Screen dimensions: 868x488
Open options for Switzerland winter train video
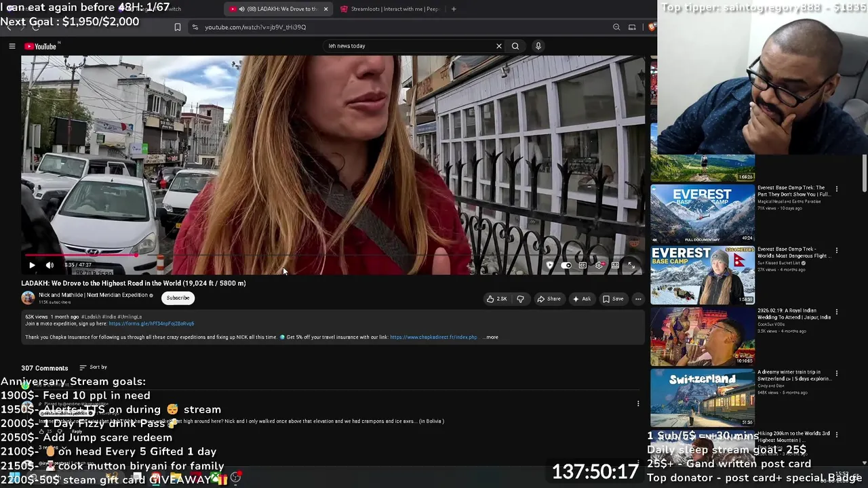[837, 373]
